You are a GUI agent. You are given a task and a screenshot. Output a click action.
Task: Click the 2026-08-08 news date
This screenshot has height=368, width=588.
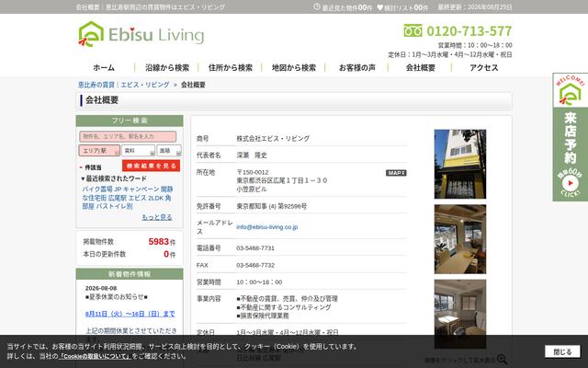pyautogui.click(x=101, y=288)
